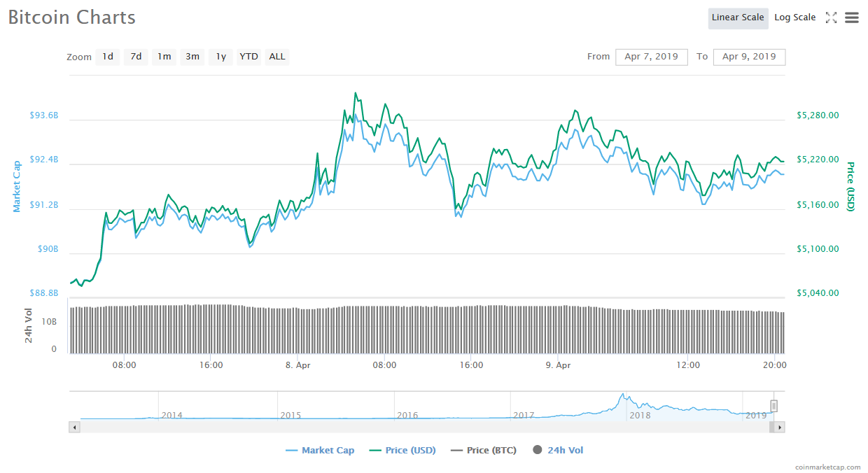Toggle fullscreen chart view icon
Image resolution: width=868 pixels, height=473 pixels.
(x=831, y=17)
